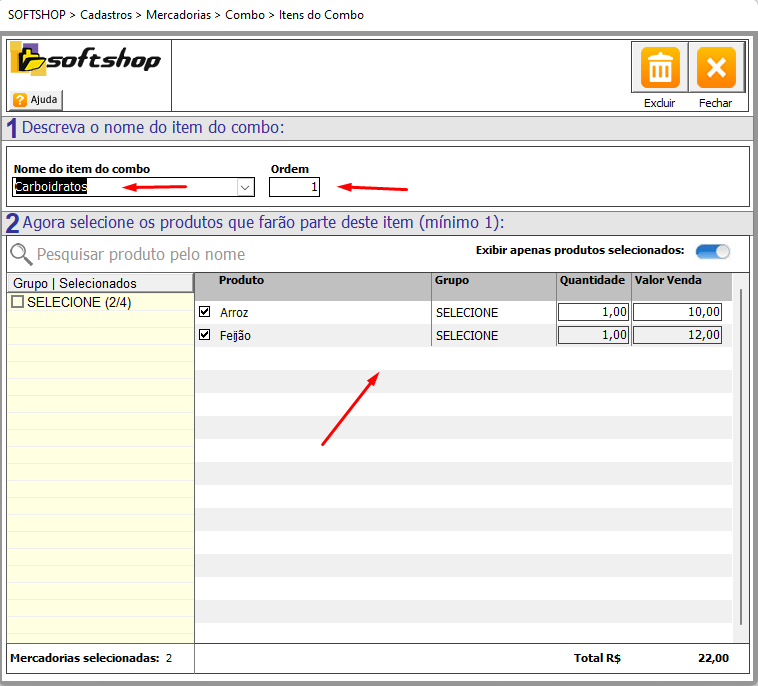Click the Feijão Quantidade field

tap(594, 335)
